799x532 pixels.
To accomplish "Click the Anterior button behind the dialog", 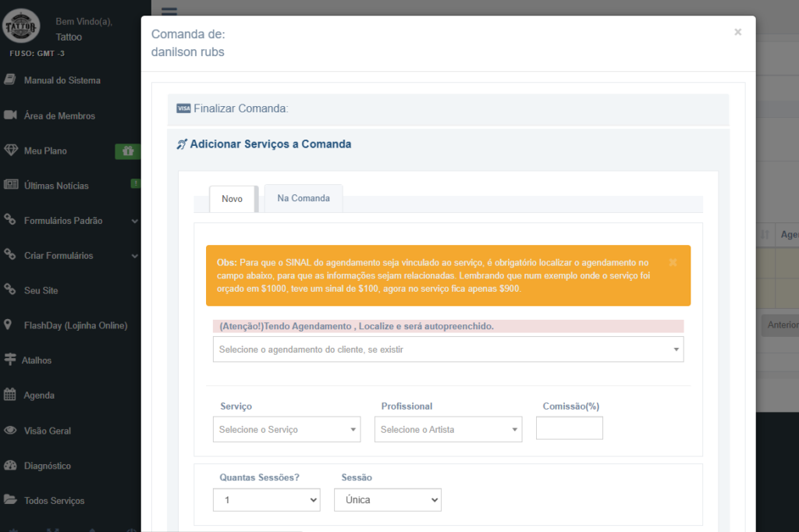I will (x=780, y=325).
